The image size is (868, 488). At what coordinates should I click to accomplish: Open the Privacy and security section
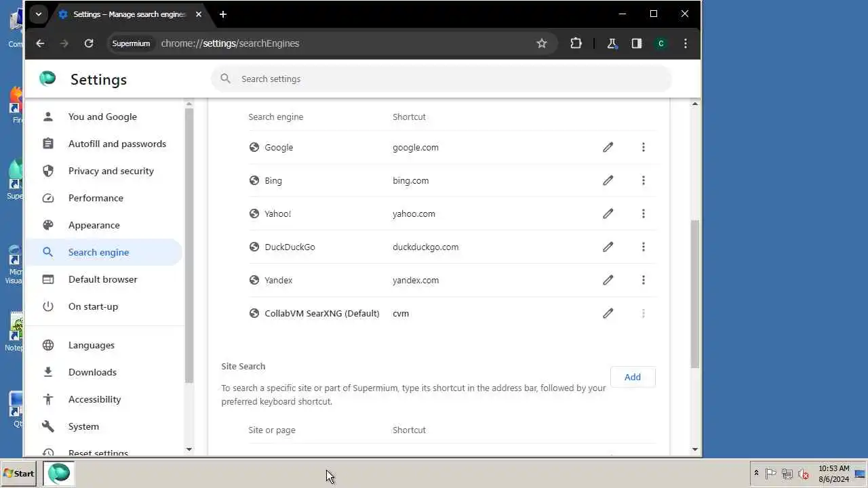(111, 171)
